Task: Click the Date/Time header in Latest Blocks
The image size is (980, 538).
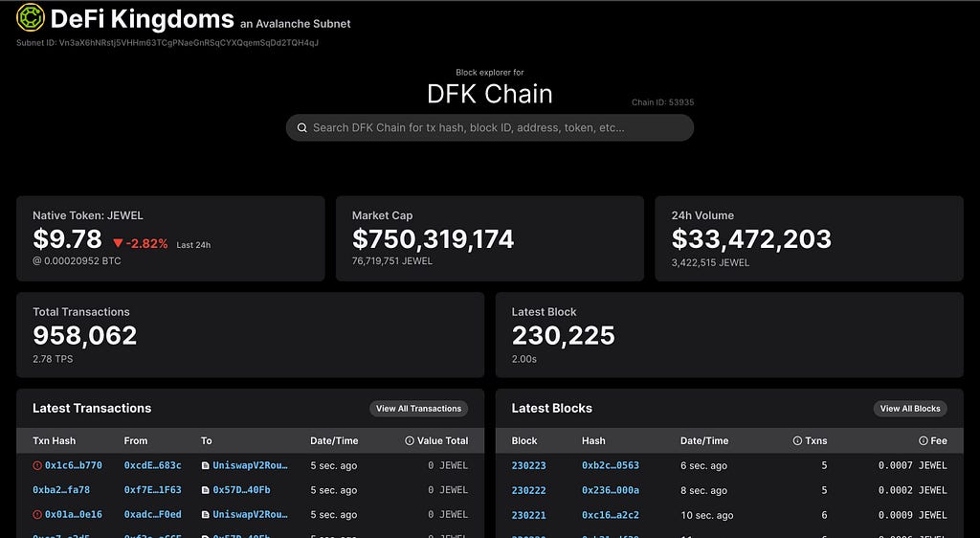Action: [704, 440]
